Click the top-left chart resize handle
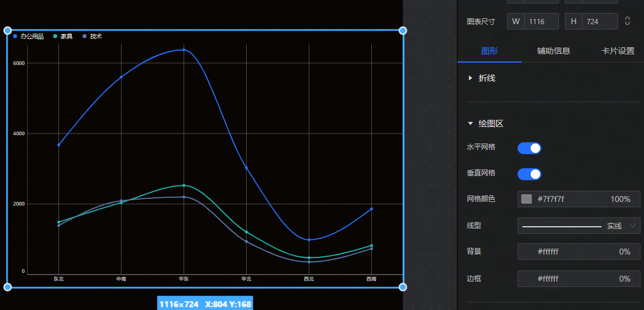This screenshot has width=644, height=310. click(x=8, y=31)
